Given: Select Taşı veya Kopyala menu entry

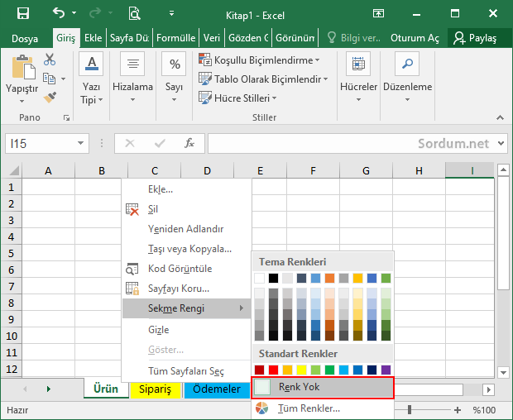Looking at the screenshot, I should [186, 249].
